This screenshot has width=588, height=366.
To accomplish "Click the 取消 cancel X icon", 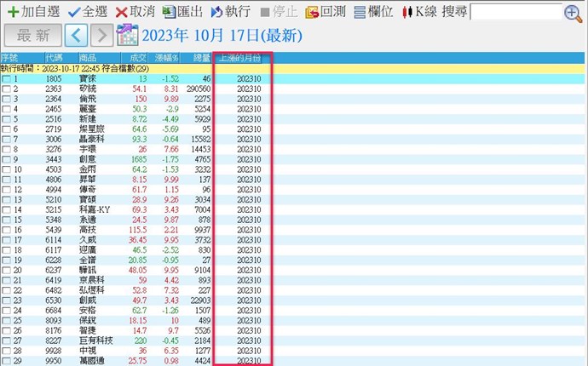I will 122,12.
